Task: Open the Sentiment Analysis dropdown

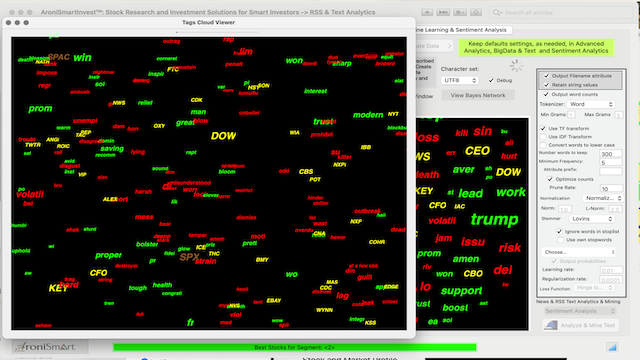Action: coord(579,311)
